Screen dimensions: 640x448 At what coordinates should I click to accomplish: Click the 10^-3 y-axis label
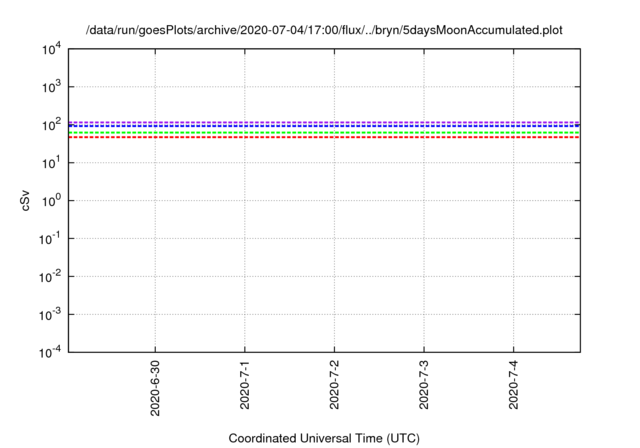50,315
